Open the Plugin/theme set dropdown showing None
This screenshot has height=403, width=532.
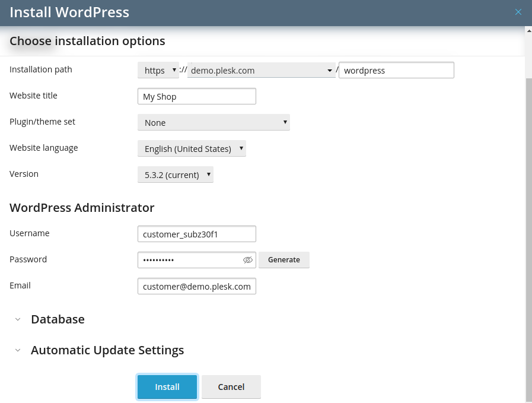pos(214,122)
